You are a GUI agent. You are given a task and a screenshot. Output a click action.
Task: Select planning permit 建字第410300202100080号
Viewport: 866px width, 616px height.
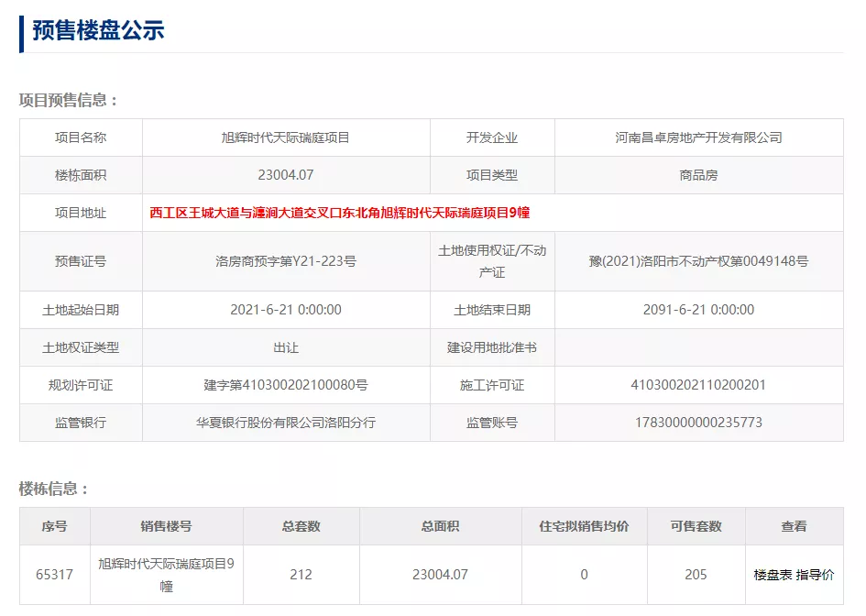tap(286, 385)
